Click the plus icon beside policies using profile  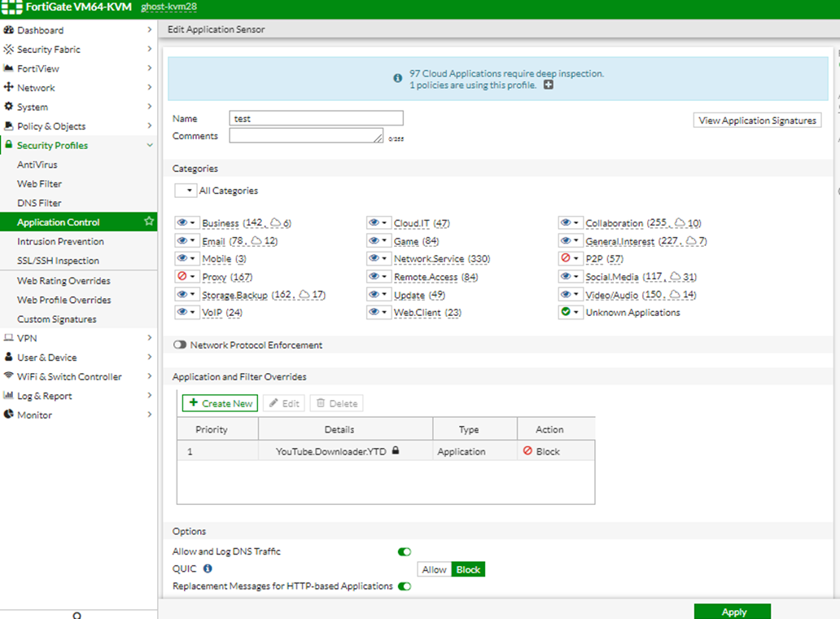[549, 86]
